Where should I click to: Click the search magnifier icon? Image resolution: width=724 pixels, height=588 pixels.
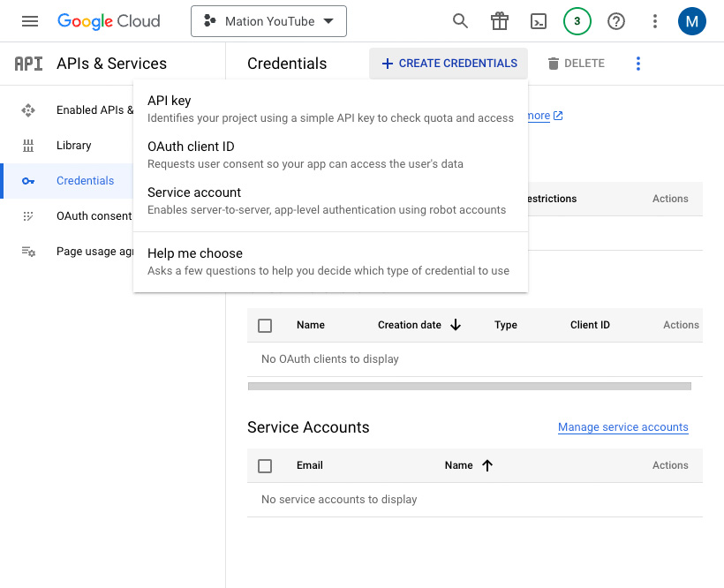tap(460, 21)
